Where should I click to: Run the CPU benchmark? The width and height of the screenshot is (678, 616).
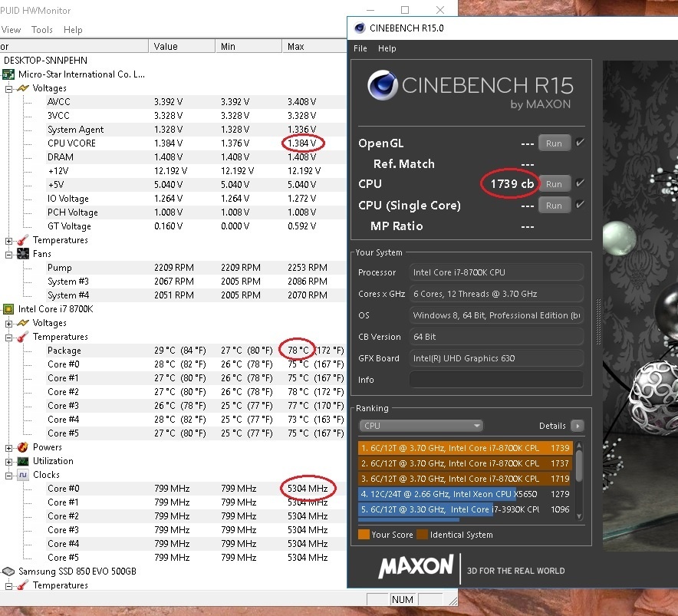[555, 184]
